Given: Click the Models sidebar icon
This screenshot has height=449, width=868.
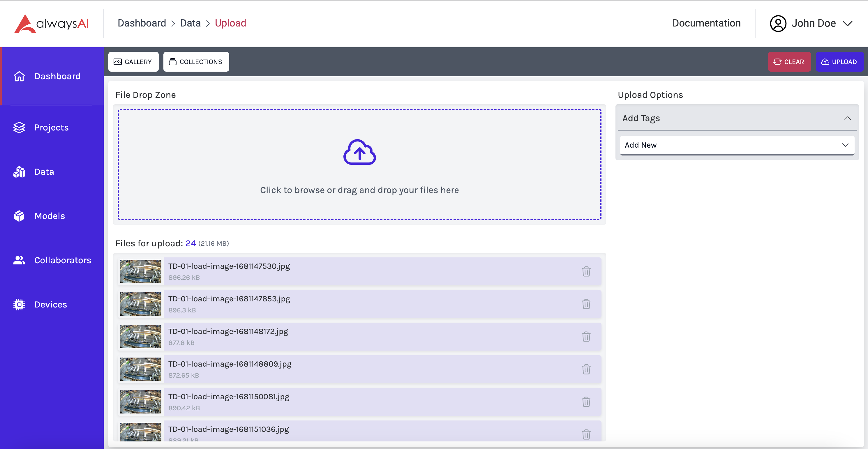Looking at the screenshot, I should 20,216.
